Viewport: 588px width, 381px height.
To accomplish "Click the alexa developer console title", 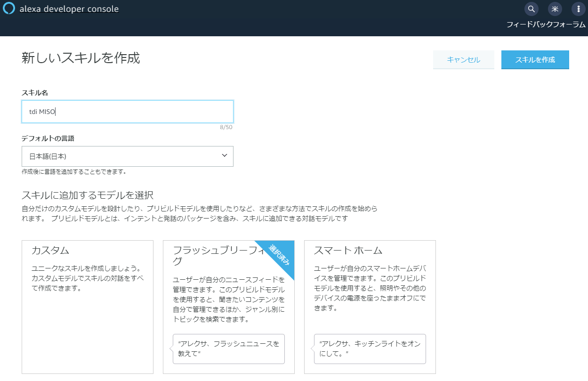I will (x=69, y=9).
